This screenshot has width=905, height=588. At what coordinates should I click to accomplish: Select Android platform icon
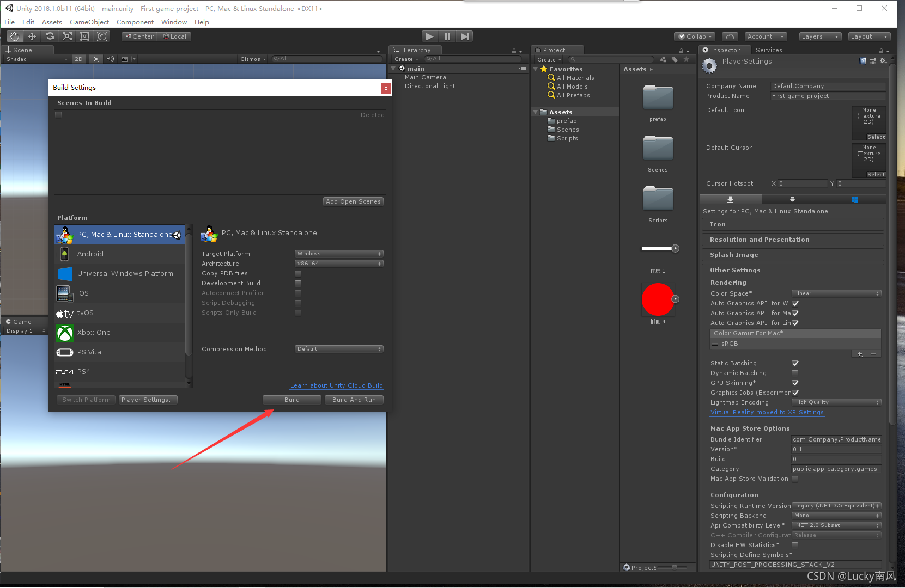point(65,254)
